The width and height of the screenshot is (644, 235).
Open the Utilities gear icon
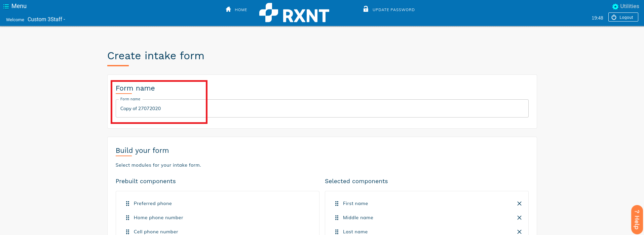[615, 6]
